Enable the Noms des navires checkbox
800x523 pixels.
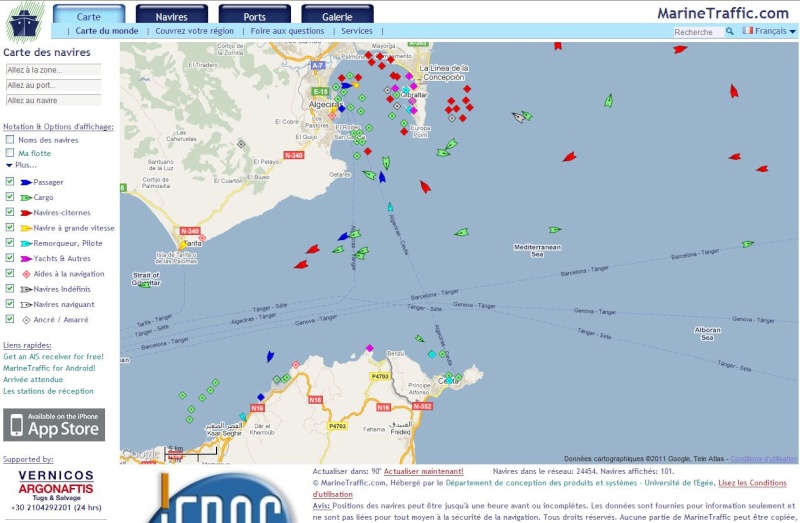[10, 139]
